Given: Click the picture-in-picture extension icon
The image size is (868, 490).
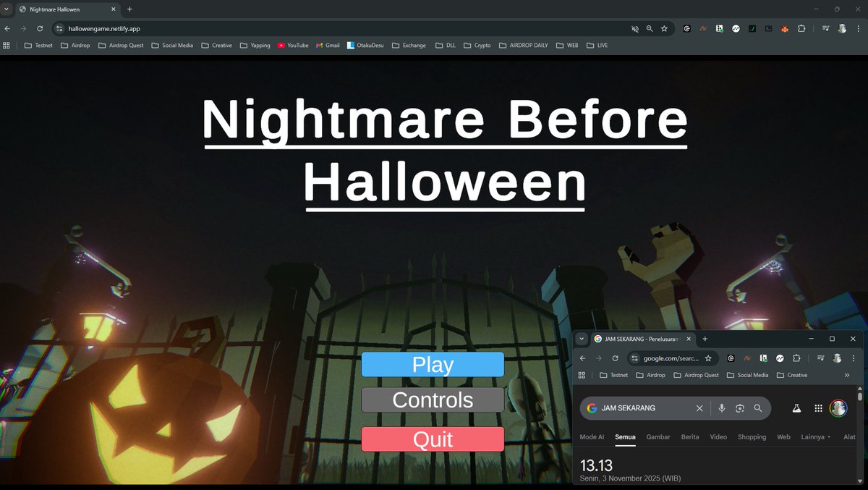Looking at the screenshot, I should [x=768, y=28].
